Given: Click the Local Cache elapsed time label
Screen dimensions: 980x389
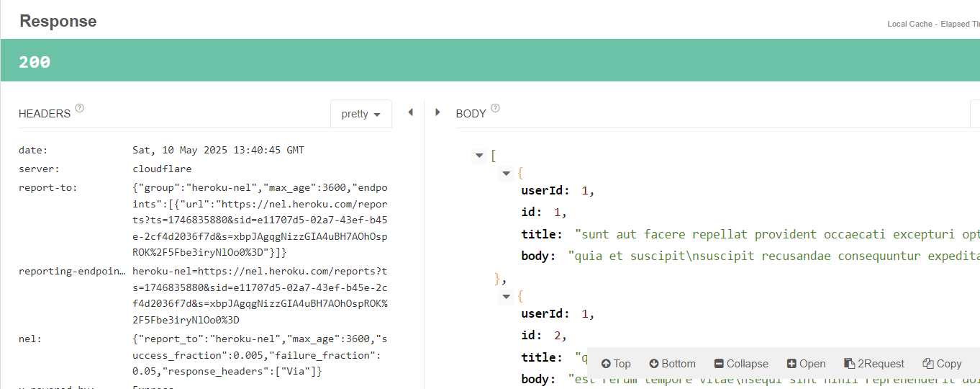Looking at the screenshot, I should click(933, 24).
